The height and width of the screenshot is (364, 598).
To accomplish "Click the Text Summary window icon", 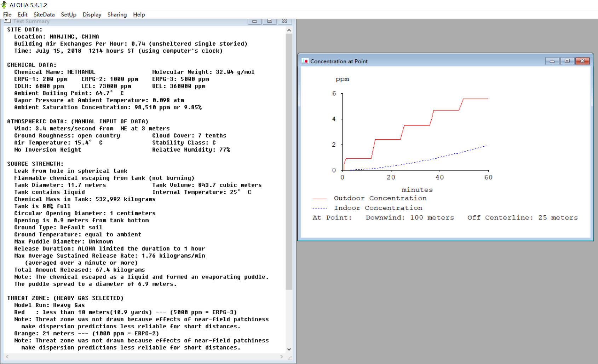I will 8,21.
